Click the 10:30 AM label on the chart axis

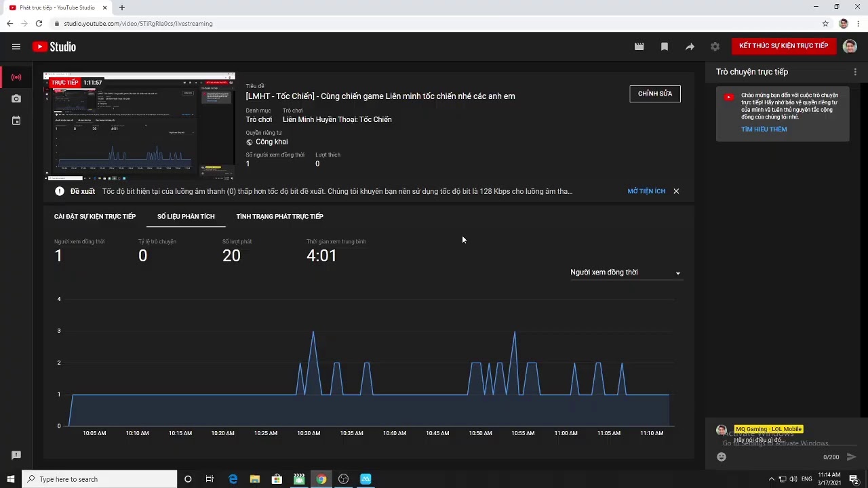309,433
